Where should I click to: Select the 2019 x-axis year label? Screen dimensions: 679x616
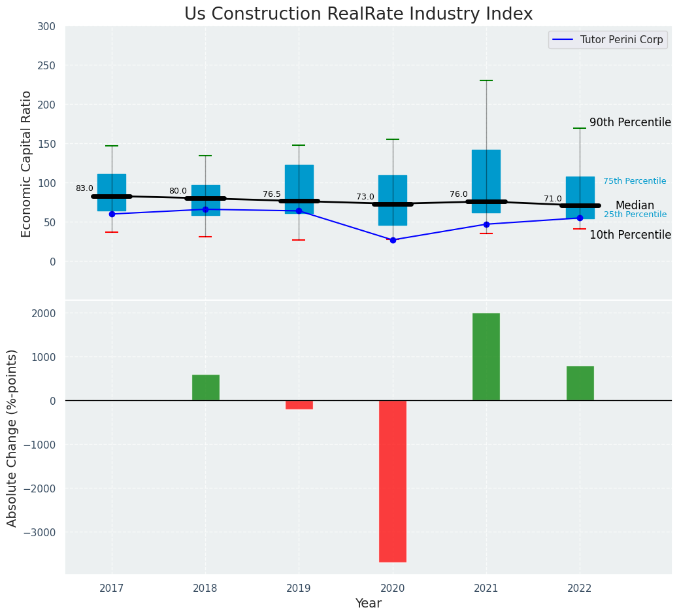299,589
